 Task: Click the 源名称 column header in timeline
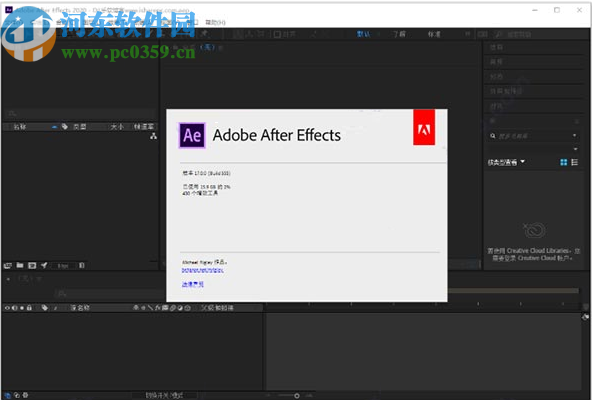coord(80,308)
